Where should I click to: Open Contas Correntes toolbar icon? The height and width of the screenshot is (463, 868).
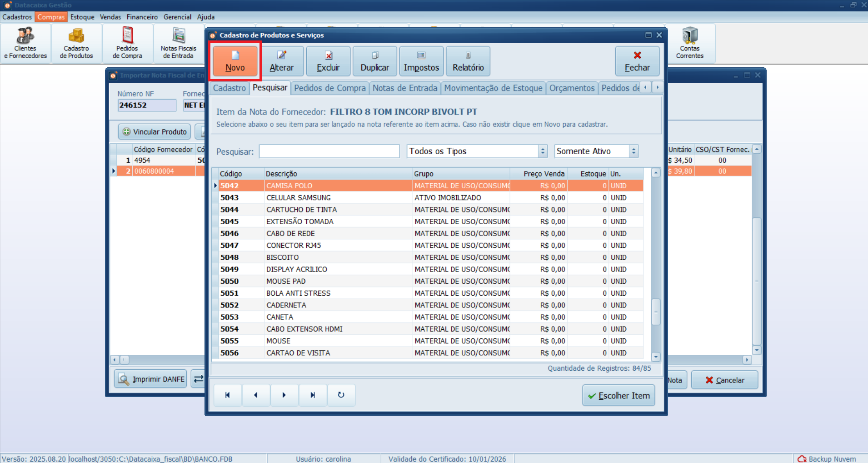689,44
